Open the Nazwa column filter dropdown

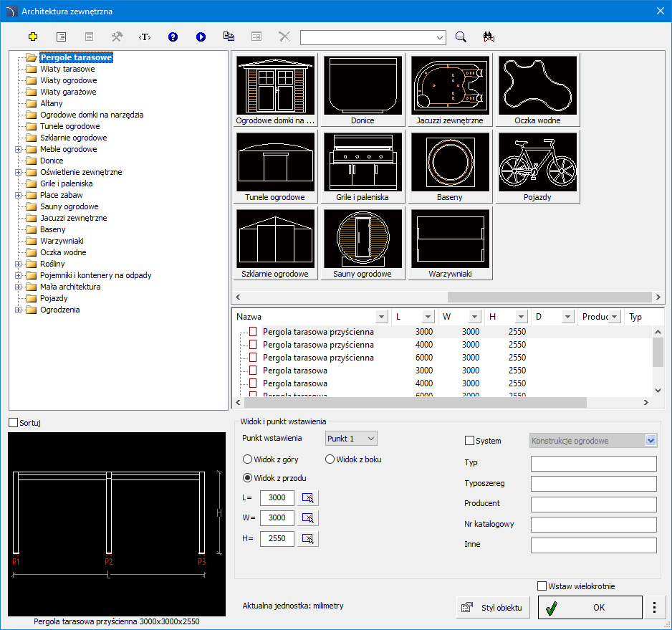click(x=381, y=317)
